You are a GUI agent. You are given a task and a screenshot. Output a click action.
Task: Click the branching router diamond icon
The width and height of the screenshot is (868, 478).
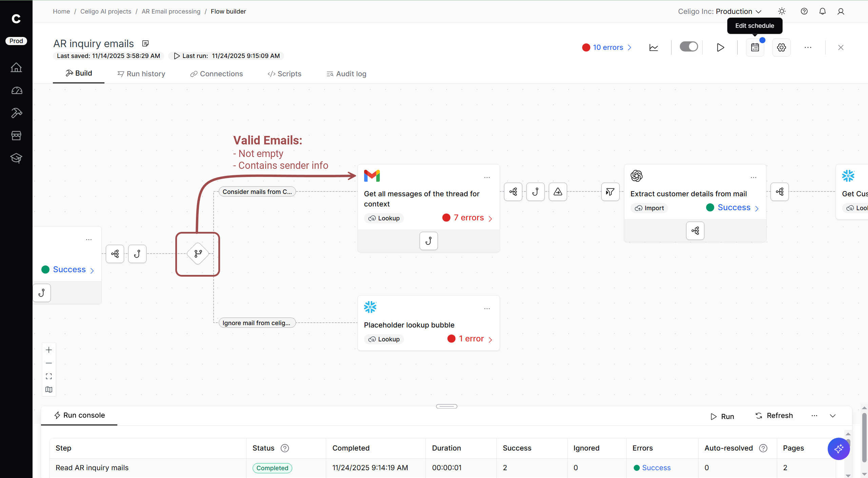[198, 254]
